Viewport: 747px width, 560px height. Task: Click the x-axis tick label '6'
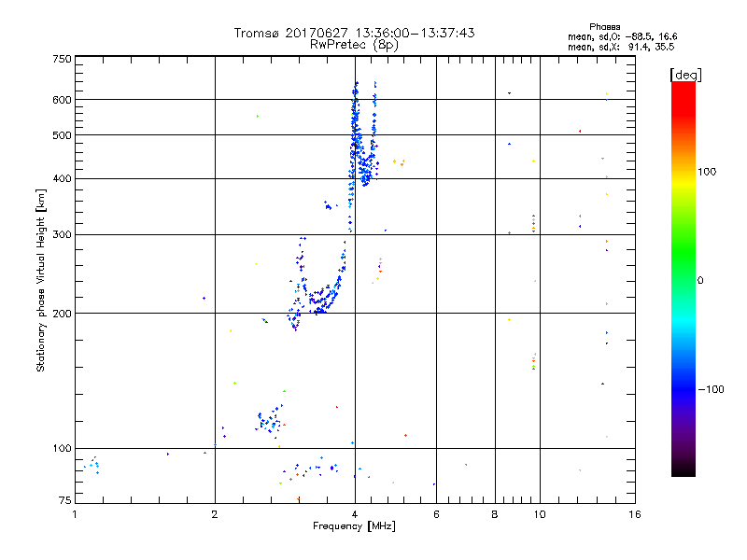click(436, 514)
